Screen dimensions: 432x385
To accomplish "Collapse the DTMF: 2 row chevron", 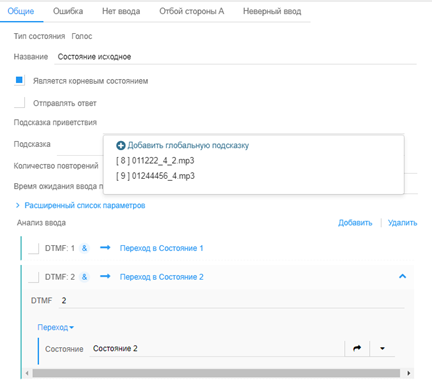I will pos(403,276).
